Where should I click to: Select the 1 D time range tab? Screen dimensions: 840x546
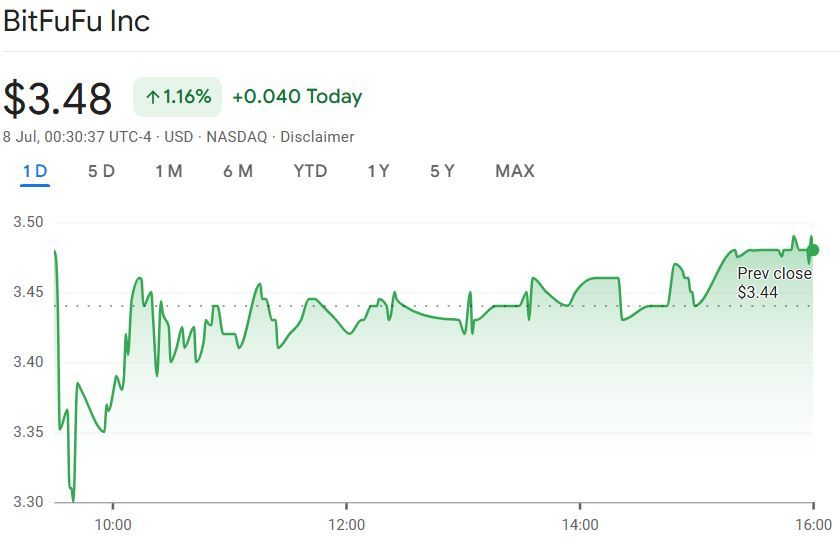(x=35, y=171)
